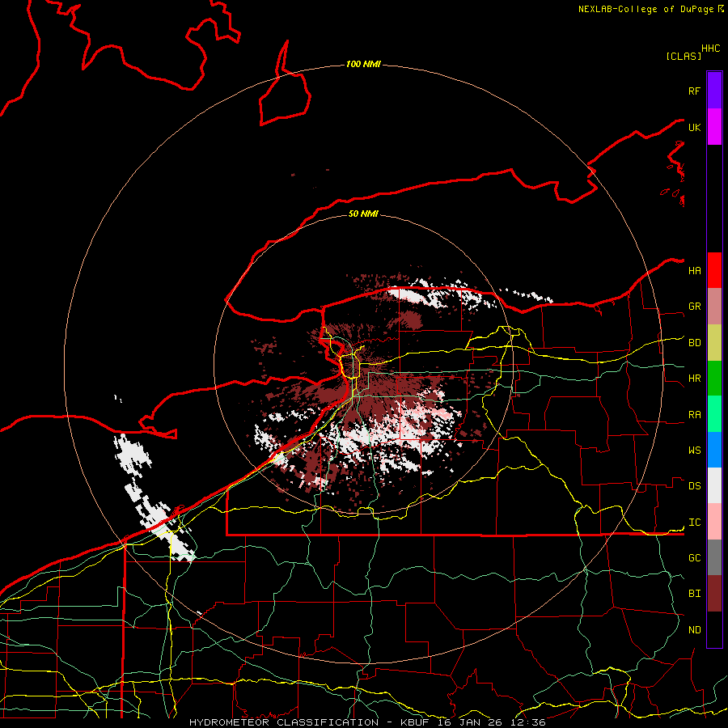Click the 50 NMI range ring label

363,214
